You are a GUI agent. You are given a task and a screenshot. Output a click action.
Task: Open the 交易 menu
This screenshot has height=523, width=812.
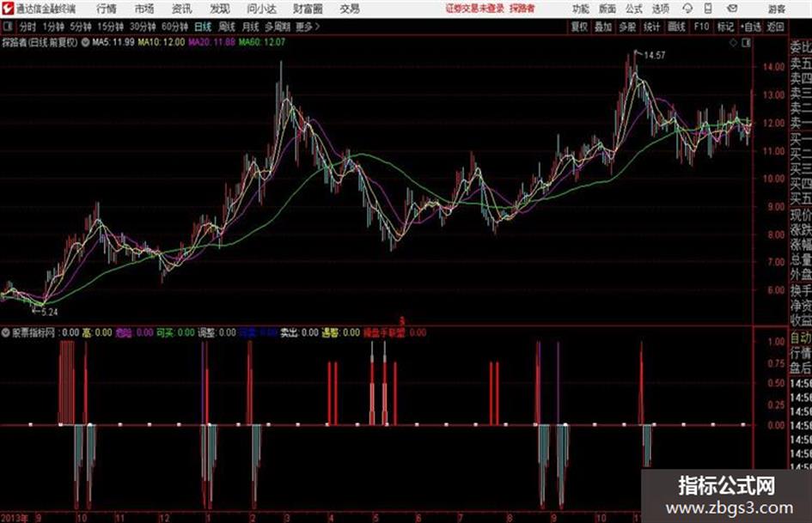click(x=350, y=9)
